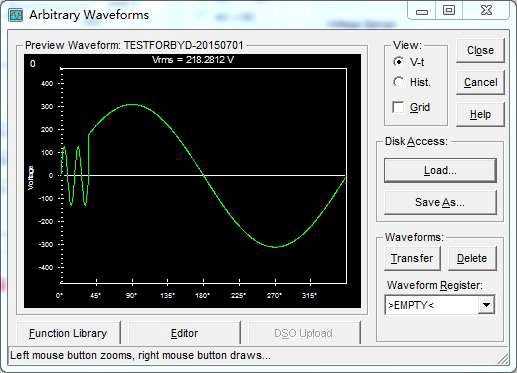Select the V-t view radio button

398,62
